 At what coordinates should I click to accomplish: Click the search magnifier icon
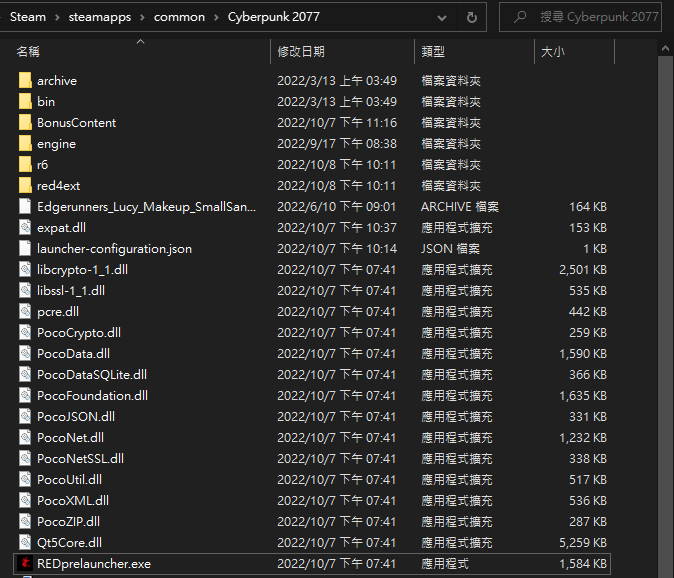tap(520, 17)
